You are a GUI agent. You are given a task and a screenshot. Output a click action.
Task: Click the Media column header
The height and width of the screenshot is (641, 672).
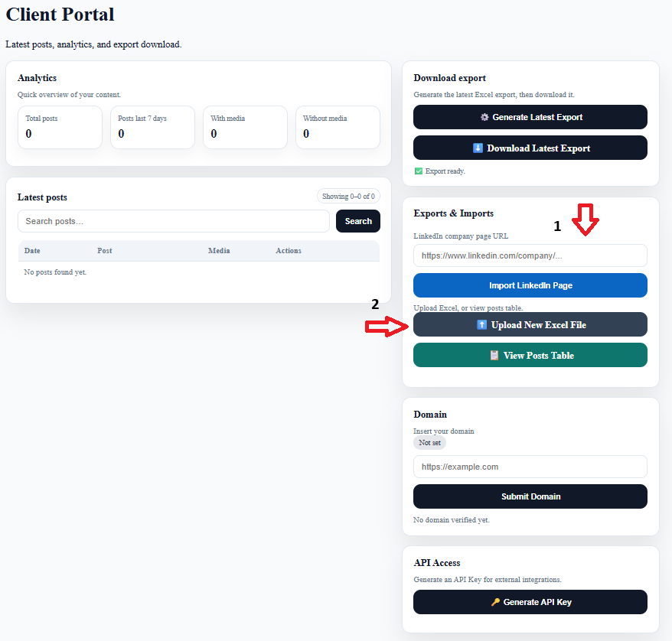219,250
